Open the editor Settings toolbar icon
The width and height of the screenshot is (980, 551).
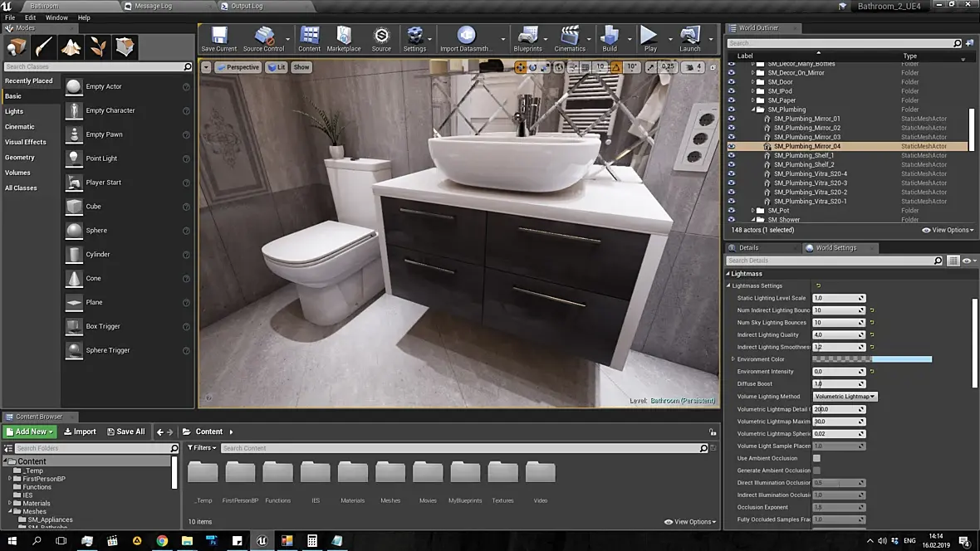[x=414, y=38]
